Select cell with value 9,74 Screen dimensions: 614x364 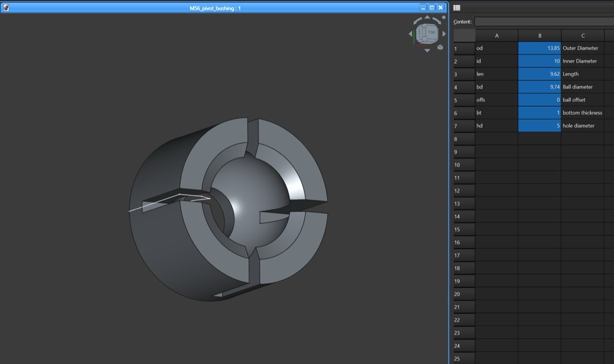pos(540,87)
